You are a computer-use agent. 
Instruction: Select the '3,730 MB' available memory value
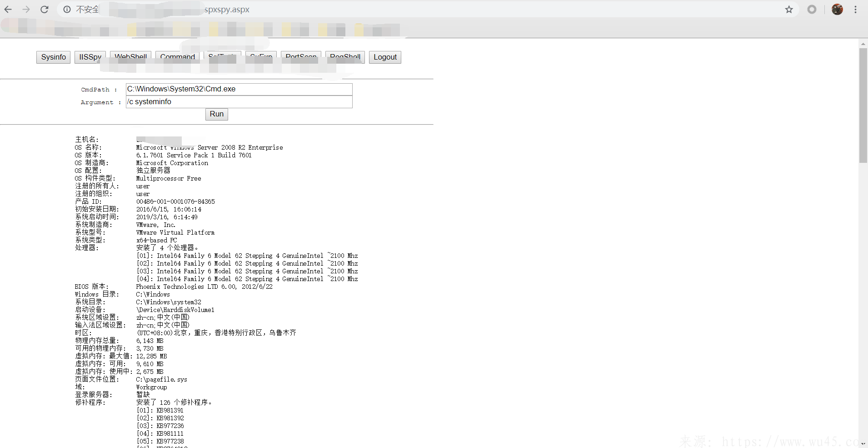150,348
